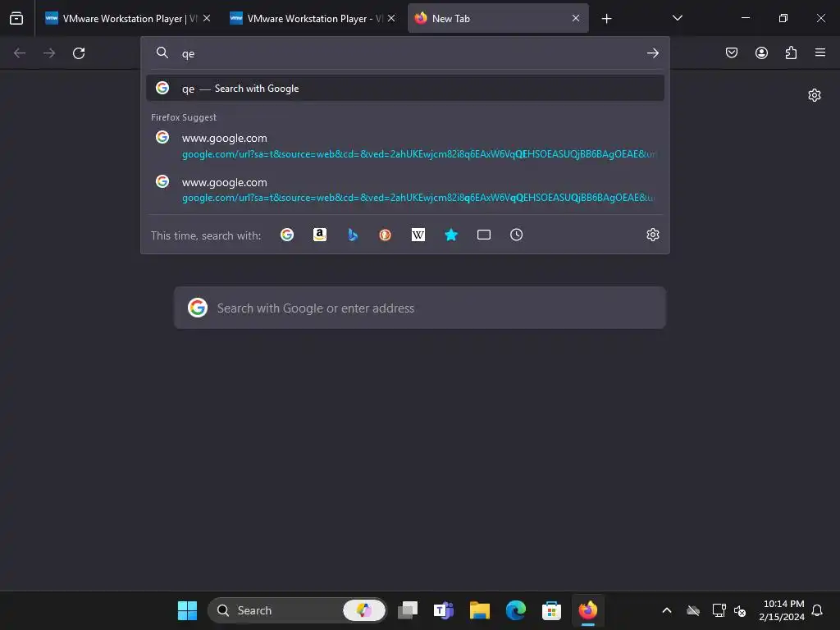This screenshot has height=630, width=840.
Task: Close the first VMware Workstation Player tab
Action: click(x=207, y=18)
